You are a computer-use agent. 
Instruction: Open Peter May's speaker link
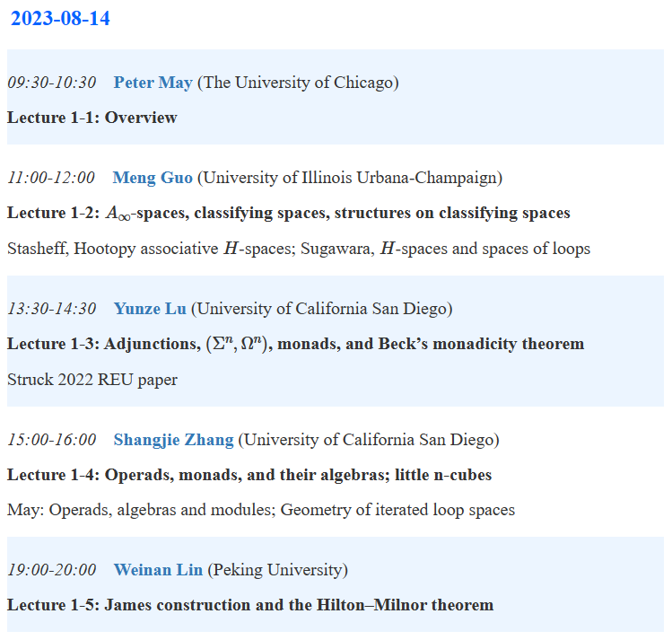153,83
